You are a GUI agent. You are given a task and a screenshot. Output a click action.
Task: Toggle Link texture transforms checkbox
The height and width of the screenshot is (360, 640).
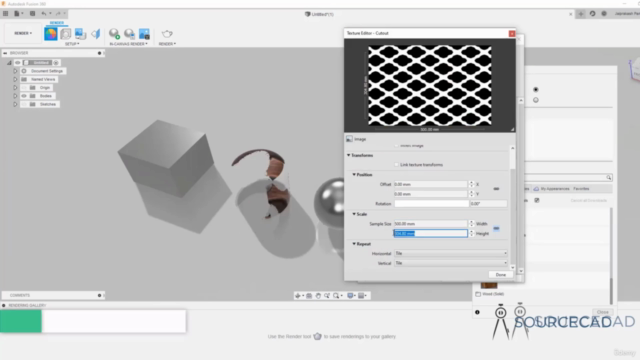(x=396, y=165)
